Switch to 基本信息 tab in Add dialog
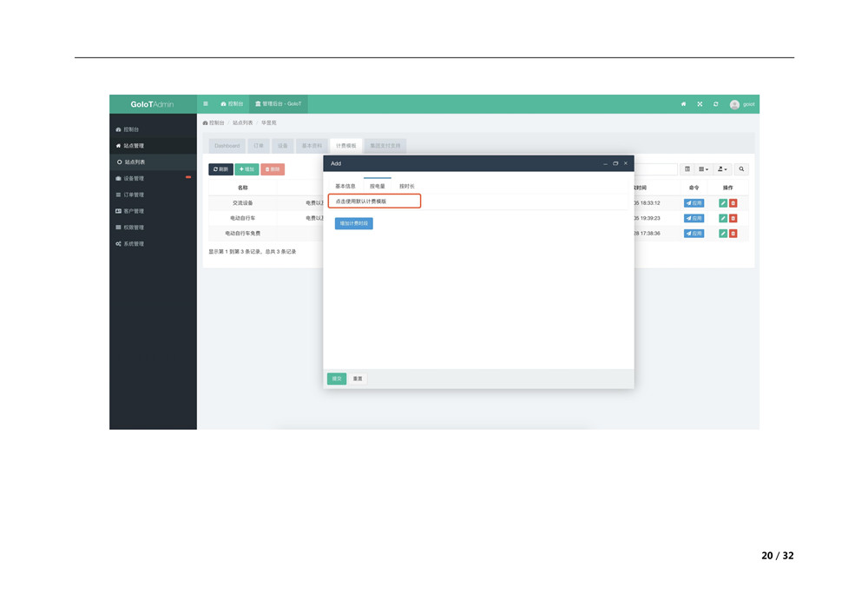868x614 pixels. [345, 186]
